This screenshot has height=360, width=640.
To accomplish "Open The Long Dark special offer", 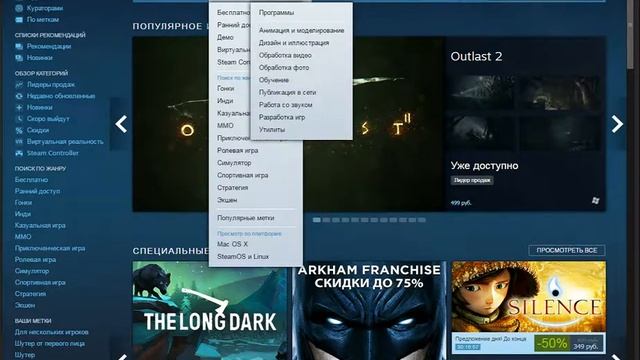I will pos(210,311).
